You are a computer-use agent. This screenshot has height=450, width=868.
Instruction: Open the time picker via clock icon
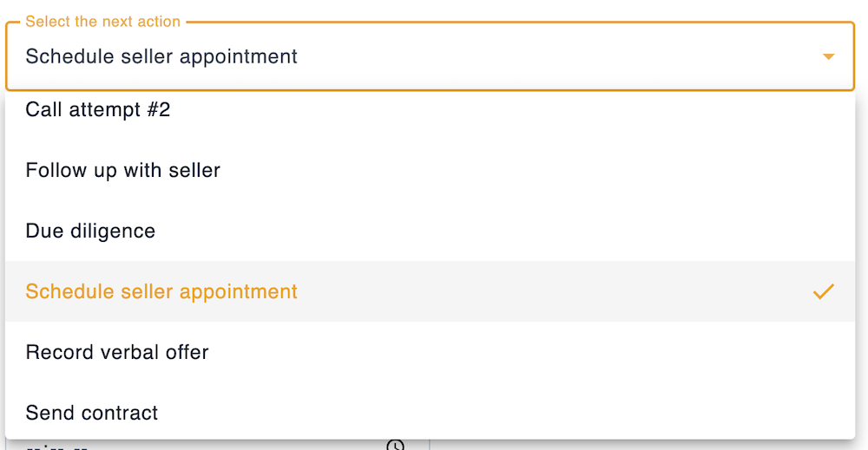(x=395, y=446)
